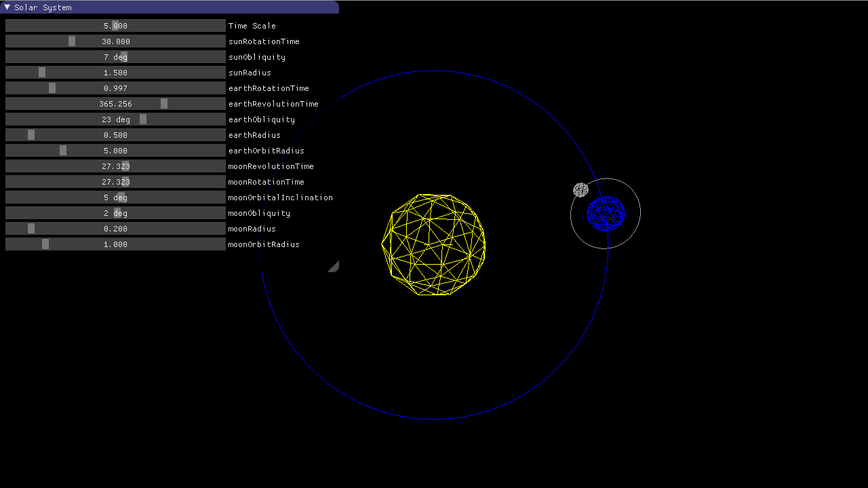Click the earthRadius slider handle
This screenshot has width=868, height=488.
31,135
